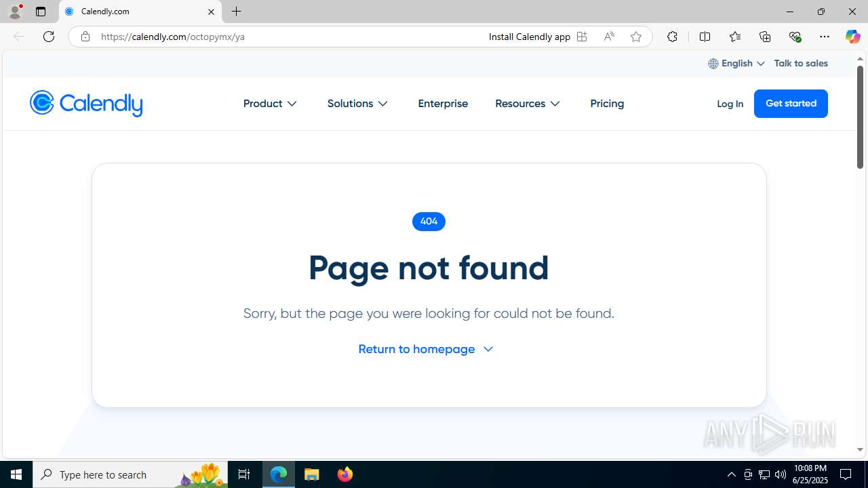Go to the Enterprise menu item
The height and width of the screenshot is (488, 868).
443,104
